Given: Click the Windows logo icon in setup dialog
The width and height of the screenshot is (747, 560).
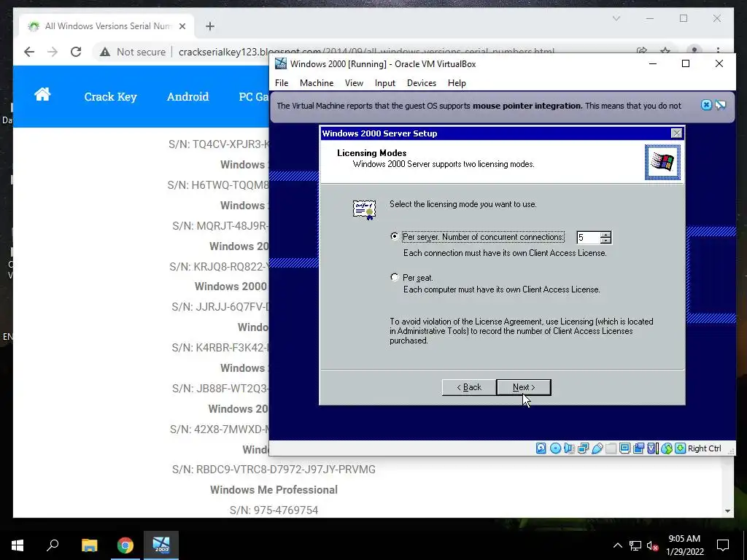Looking at the screenshot, I should [x=662, y=163].
